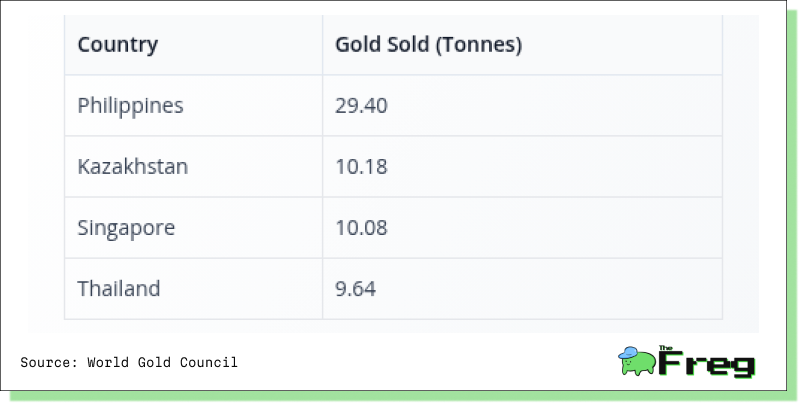
Task: Click the 9.64 tonnes value
Action: point(356,288)
